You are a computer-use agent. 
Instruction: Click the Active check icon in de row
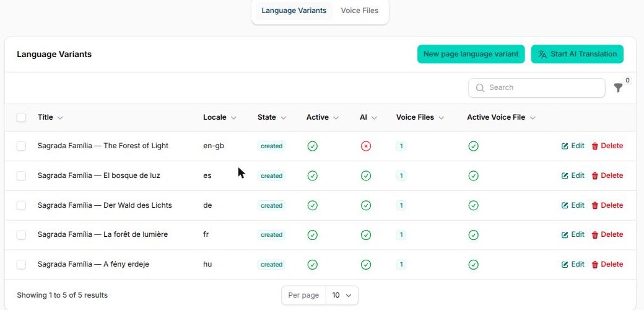pyautogui.click(x=313, y=205)
